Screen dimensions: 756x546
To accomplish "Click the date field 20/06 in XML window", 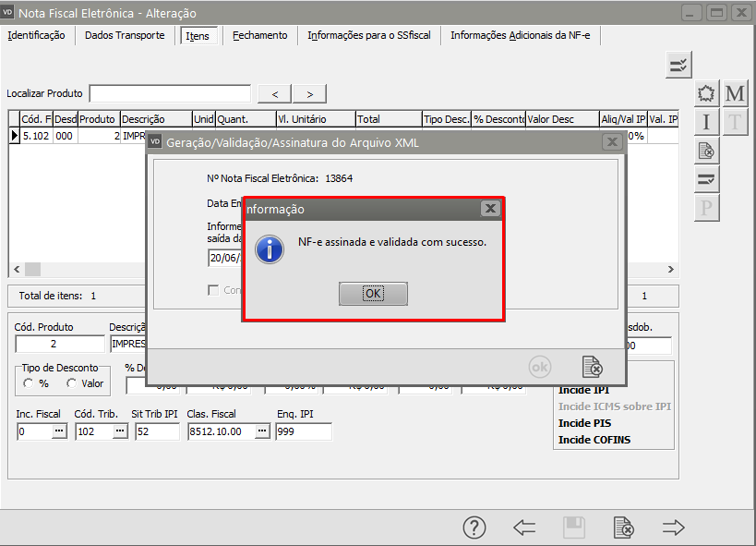I will click(x=225, y=258).
